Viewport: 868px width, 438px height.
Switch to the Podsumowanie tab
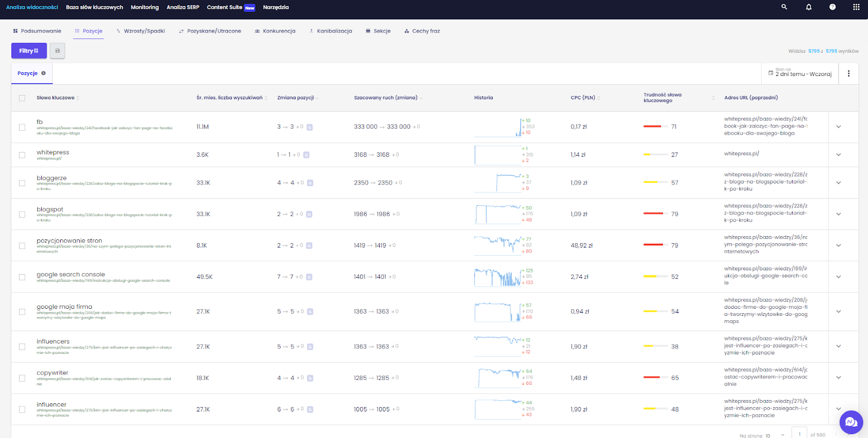click(x=37, y=31)
